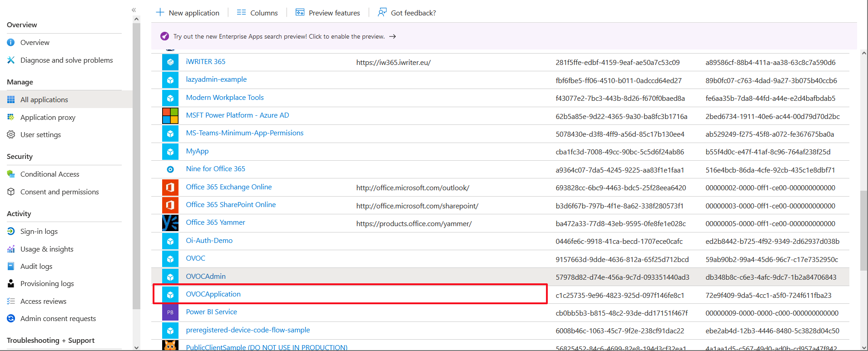Click the Power BI Service PB icon
This screenshot has width=868, height=351.
click(x=170, y=312)
